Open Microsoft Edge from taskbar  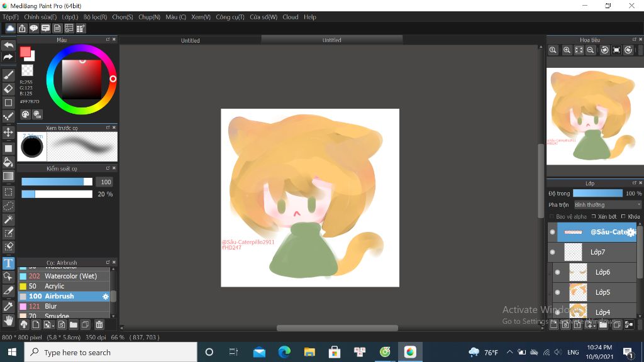click(284, 352)
